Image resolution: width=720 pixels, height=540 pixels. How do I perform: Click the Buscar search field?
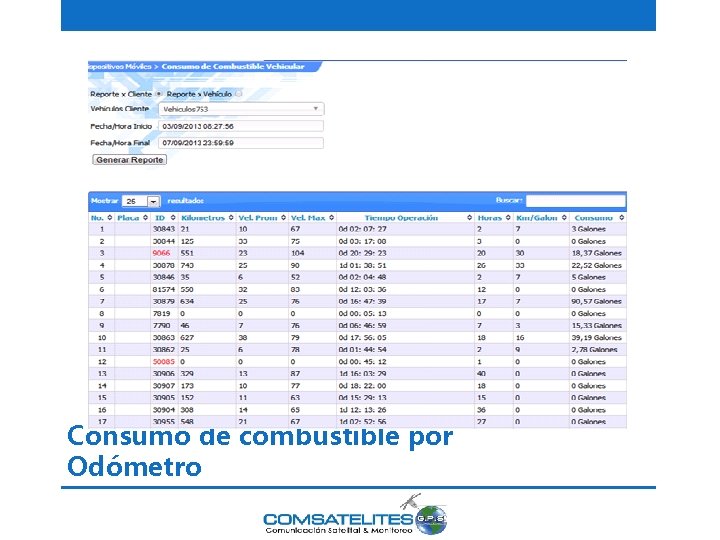575,201
